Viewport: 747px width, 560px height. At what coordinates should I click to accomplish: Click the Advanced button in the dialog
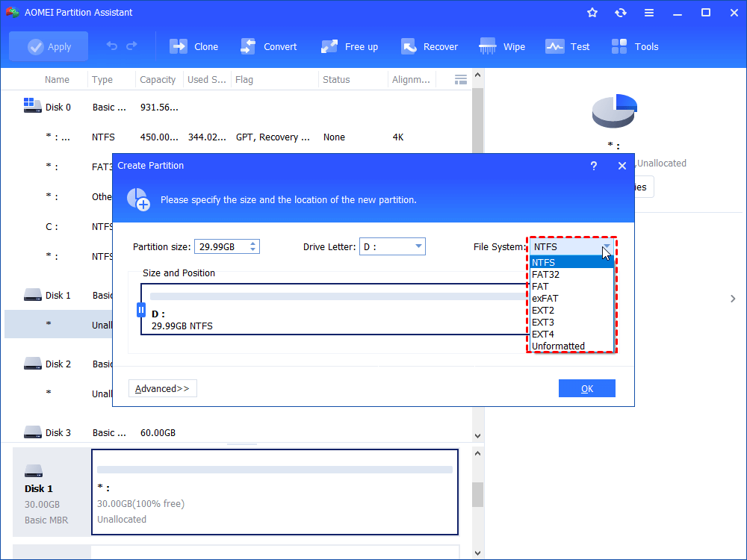[162, 388]
